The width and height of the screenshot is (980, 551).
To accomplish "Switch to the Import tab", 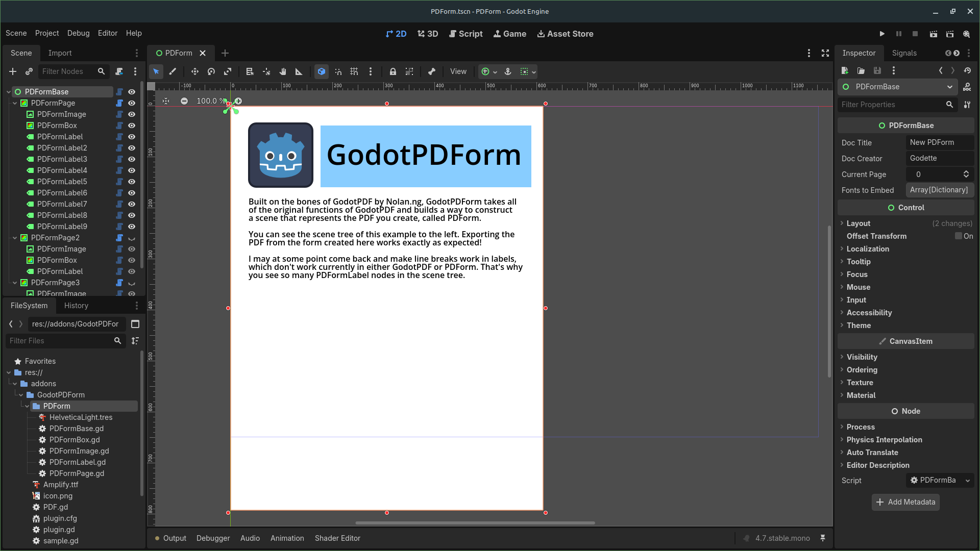I will (60, 53).
